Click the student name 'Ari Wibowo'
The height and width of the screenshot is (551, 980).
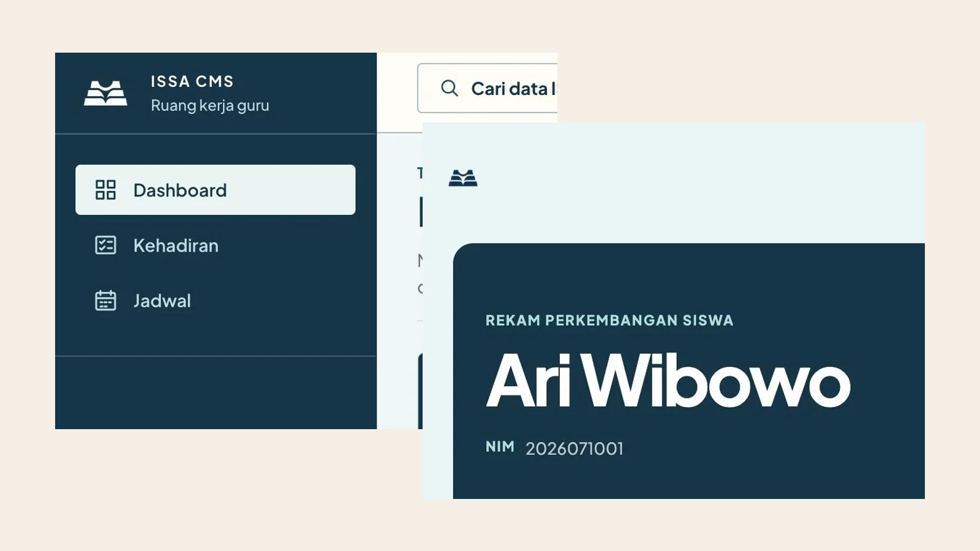(x=668, y=381)
